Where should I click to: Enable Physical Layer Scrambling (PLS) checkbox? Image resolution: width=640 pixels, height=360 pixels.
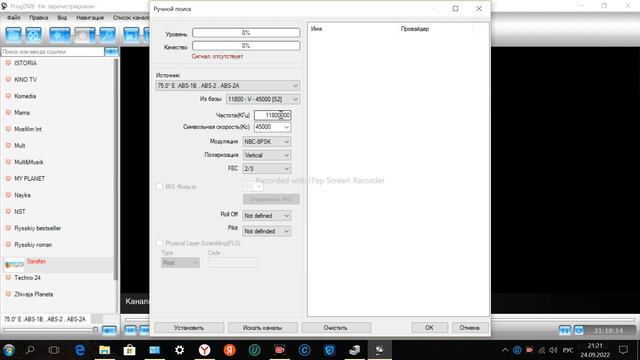160,243
